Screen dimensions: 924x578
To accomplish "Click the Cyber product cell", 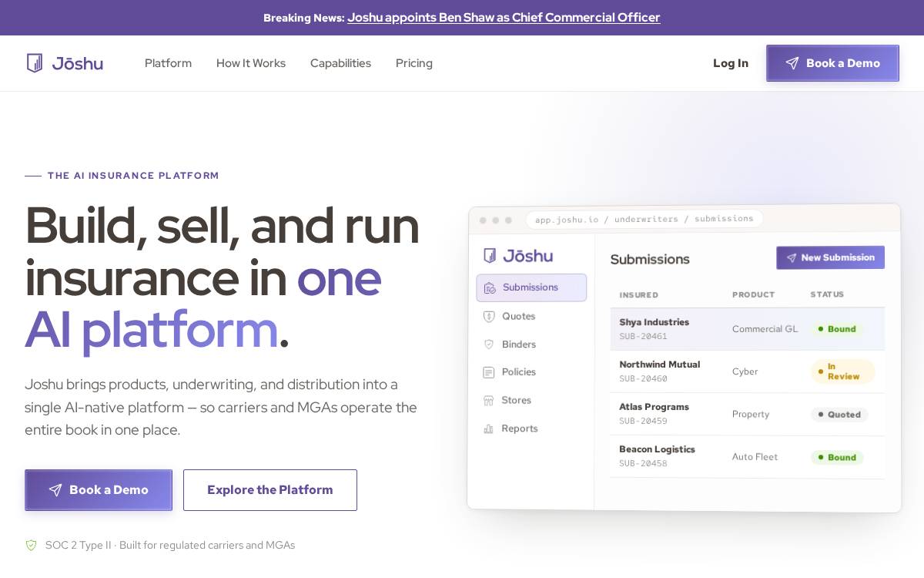I will (x=745, y=371).
